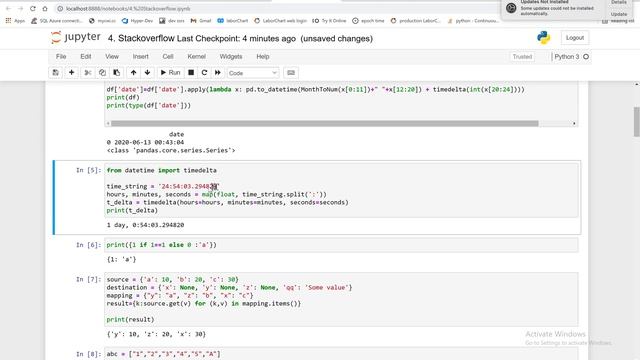This screenshot has width=640, height=360.
Task: Open the Try It Online bookmark
Action: 329,21
